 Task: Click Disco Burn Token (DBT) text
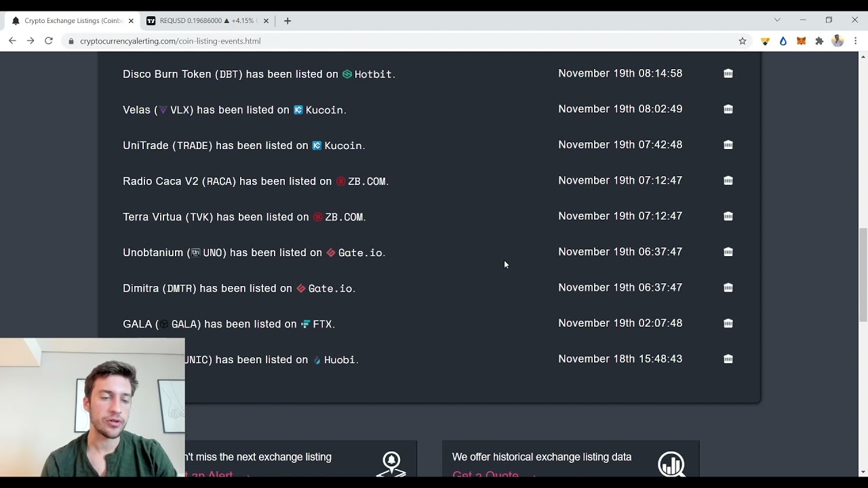[x=183, y=74]
